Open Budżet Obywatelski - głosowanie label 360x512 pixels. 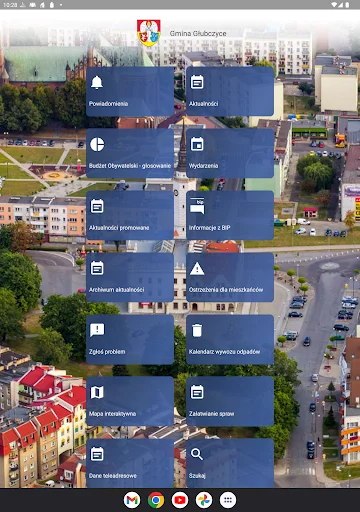tap(130, 166)
